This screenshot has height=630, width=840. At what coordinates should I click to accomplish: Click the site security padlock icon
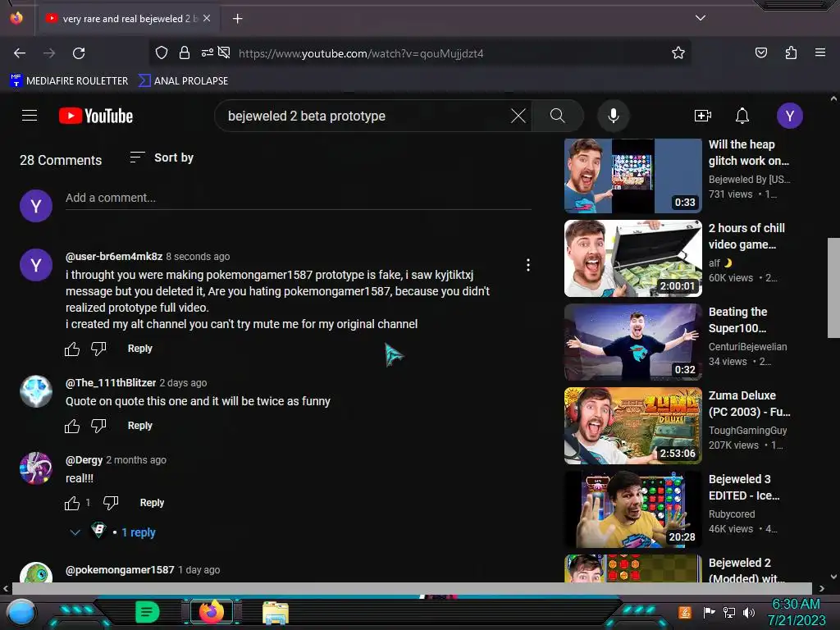(x=185, y=52)
